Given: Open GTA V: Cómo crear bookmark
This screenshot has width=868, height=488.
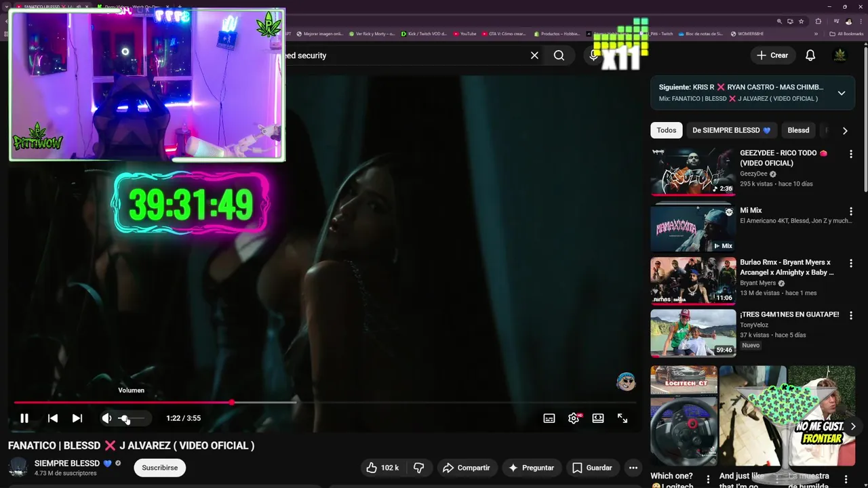Looking at the screenshot, I should pyautogui.click(x=504, y=33).
